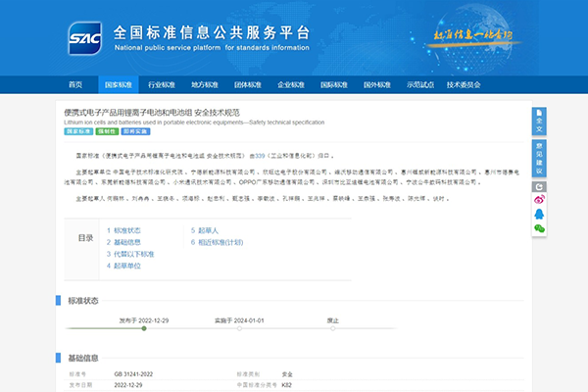Go to the 首页 home tab

coord(75,85)
